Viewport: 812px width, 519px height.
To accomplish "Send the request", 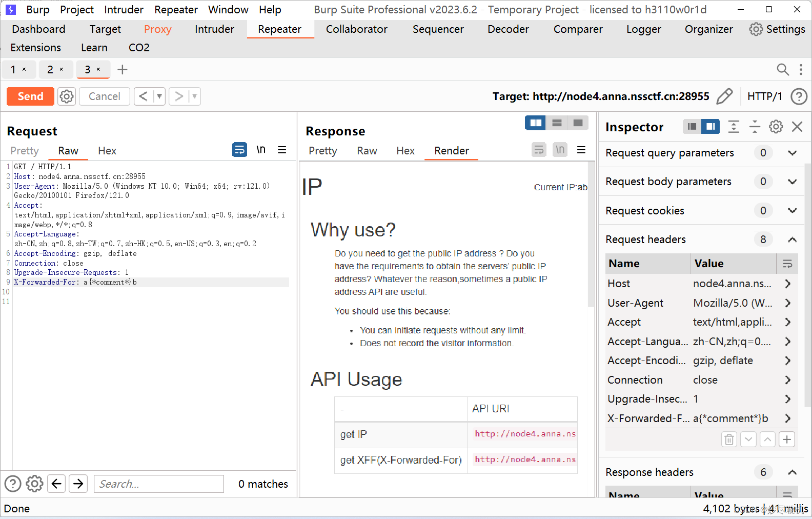I will coord(30,96).
